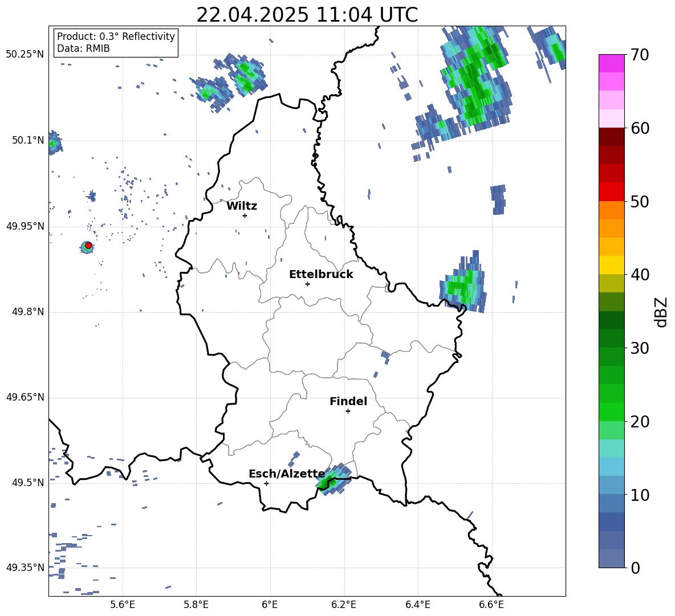The image size is (675, 616).
Task: Click the 6.6°E longitude label
Action: pyautogui.click(x=491, y=605)
